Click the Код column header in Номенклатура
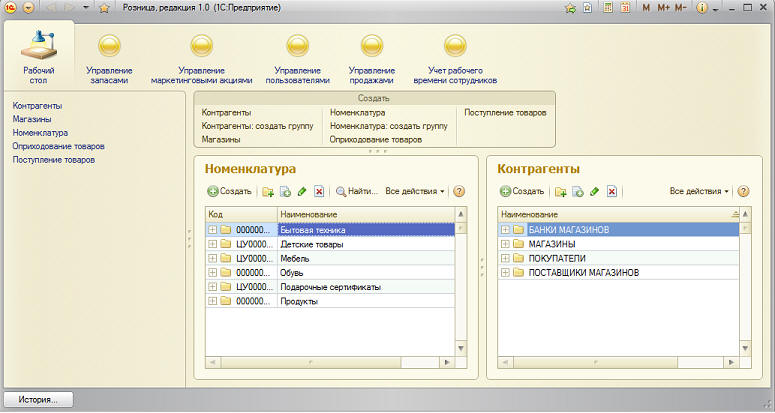Screen dimensions: 775x413 pos(241,214)
